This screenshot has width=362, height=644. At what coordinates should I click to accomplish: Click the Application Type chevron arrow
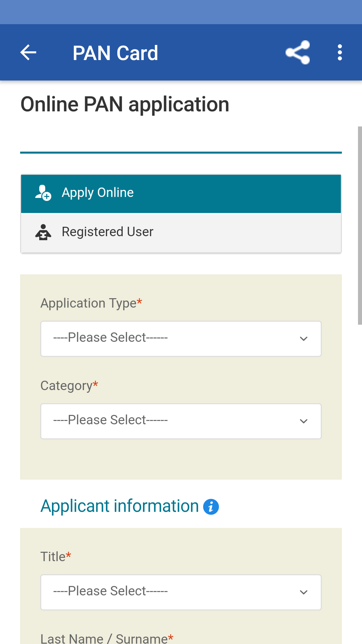304,339
